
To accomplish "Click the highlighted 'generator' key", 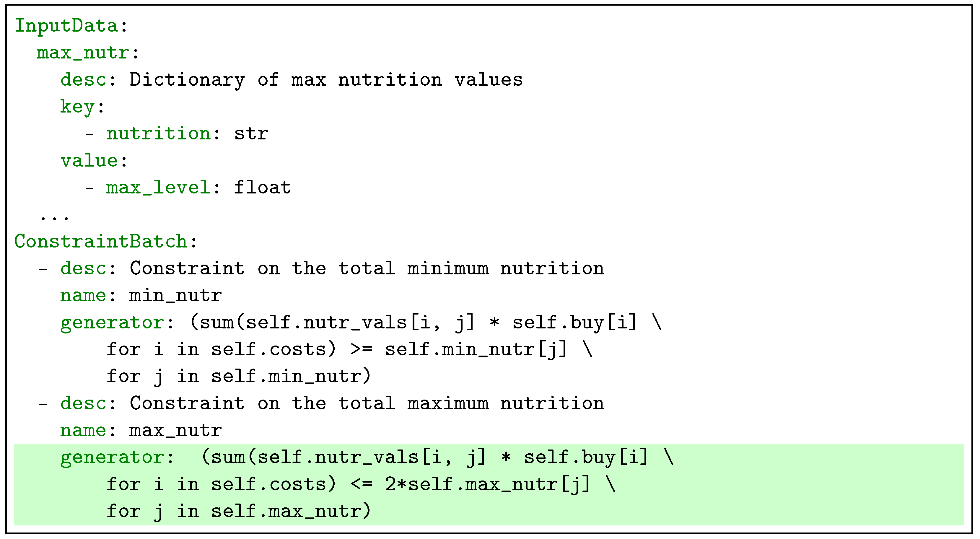I will pos(112,457).
